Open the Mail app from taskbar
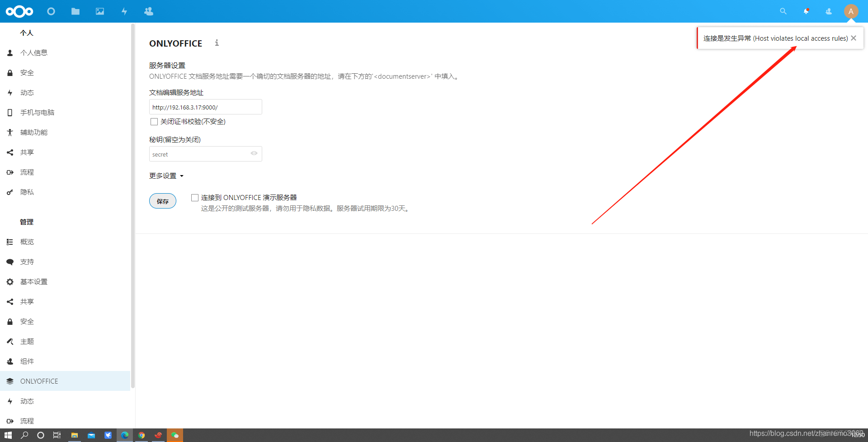Image resolution: width=868 pixels, height=442 pixels. [91, 435]
